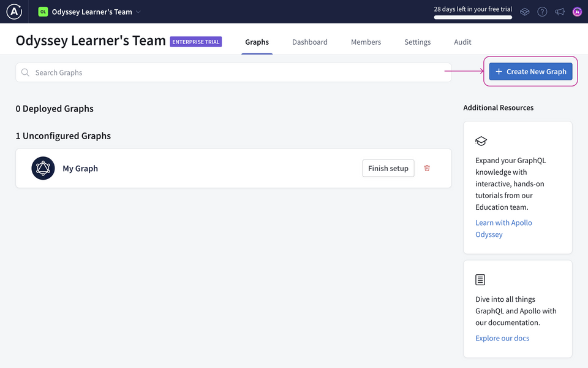Click the Apollo logo in the top bar

(x=14, y=12)
